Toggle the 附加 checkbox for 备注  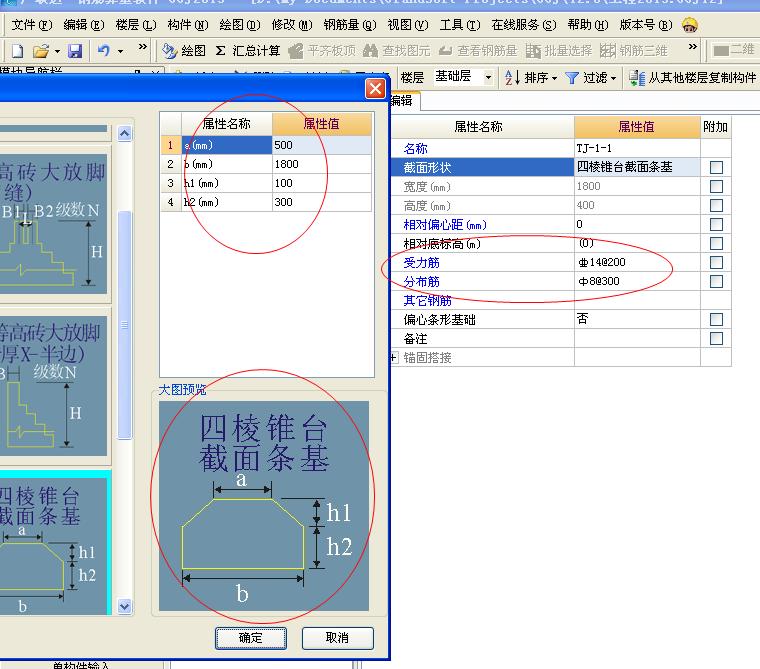pyautogui.click(x=715, y=339)
